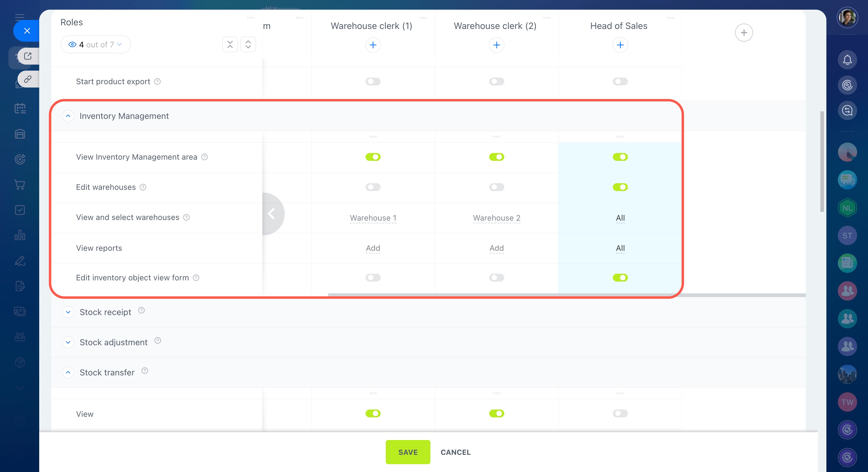Collapse the Inventory Management section

pos(68,116)
